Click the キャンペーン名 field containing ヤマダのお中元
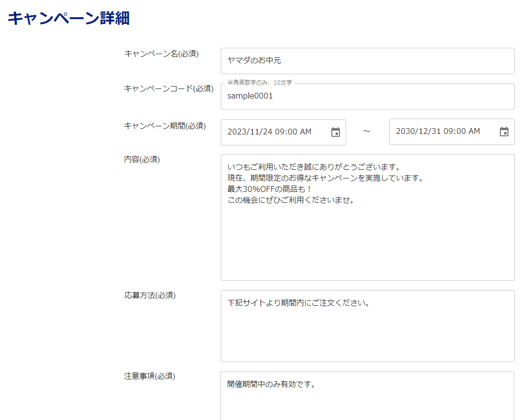Image resolution: width=530 pixels, height=420 pixels. click(367, 61)
